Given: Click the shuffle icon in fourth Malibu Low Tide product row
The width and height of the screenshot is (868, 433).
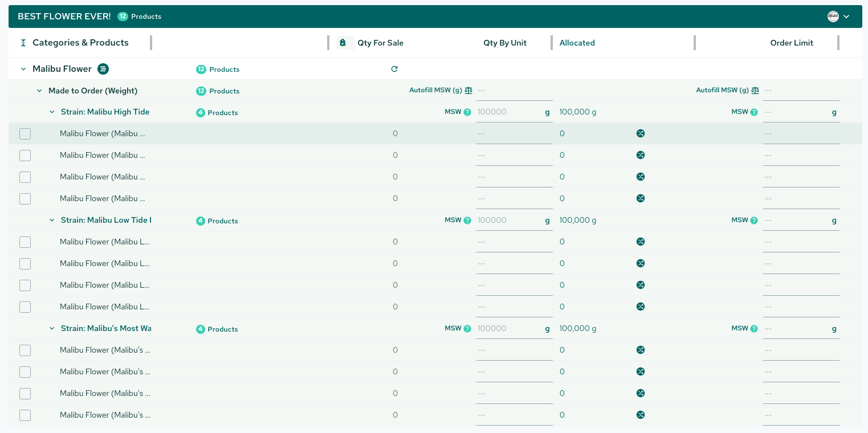Looking at the screenshot, I should (x=641, y=307).
